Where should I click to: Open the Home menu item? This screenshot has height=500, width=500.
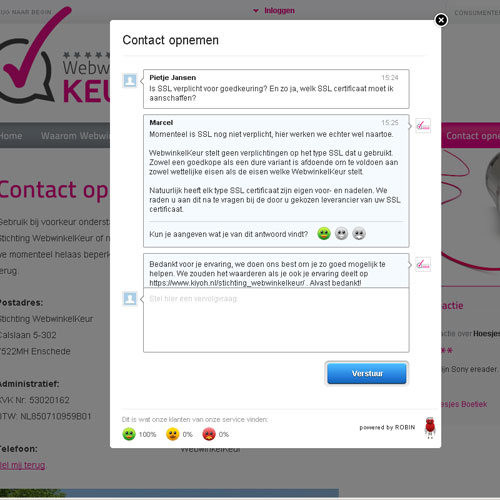click(11, 136)
